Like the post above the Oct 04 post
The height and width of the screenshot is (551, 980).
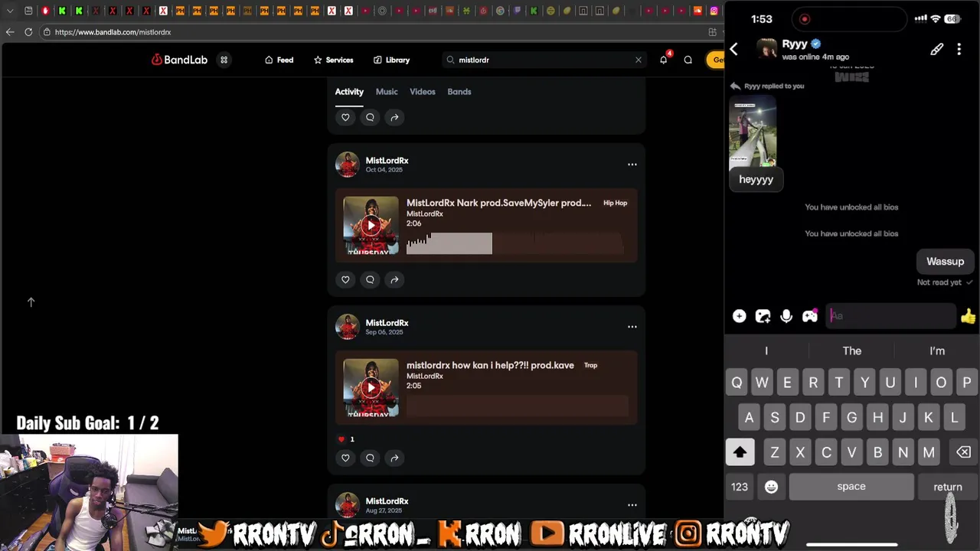(345, 117)
